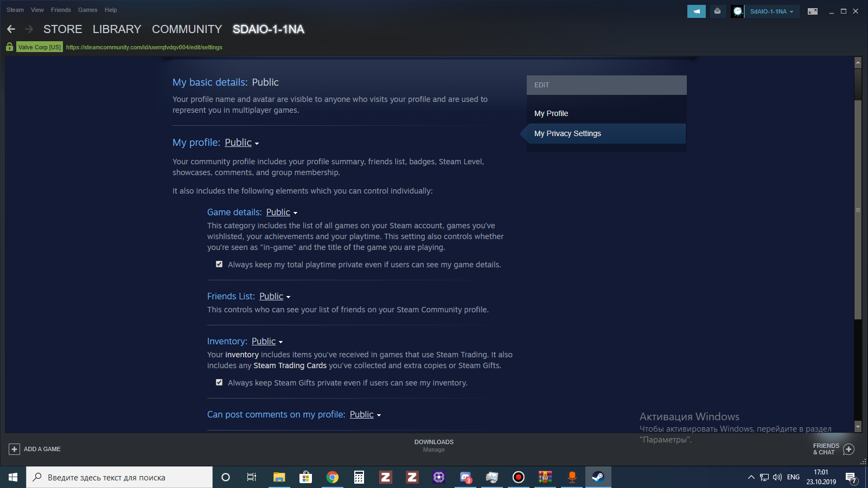The height and width of the screenshot is (488, 868).
Task: Click the page vertical scrollbar thumb
Action: [x=858, y=210]
